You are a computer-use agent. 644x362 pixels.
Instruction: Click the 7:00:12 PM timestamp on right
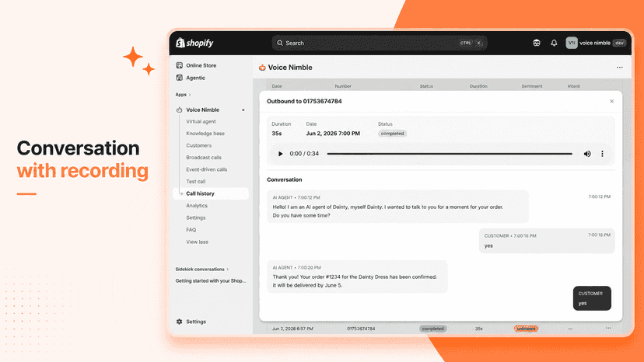pyautogui.click(x=599, y=197)
